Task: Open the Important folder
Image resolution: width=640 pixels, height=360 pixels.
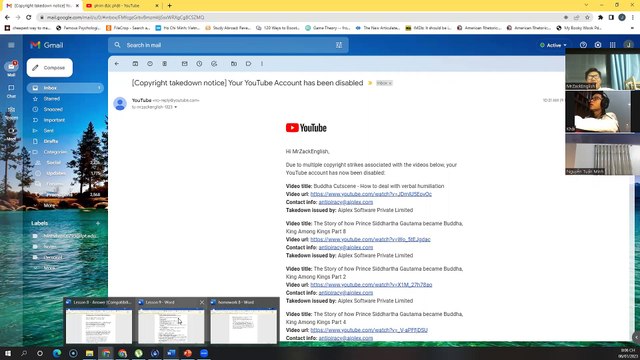Action: coord(54,120)
